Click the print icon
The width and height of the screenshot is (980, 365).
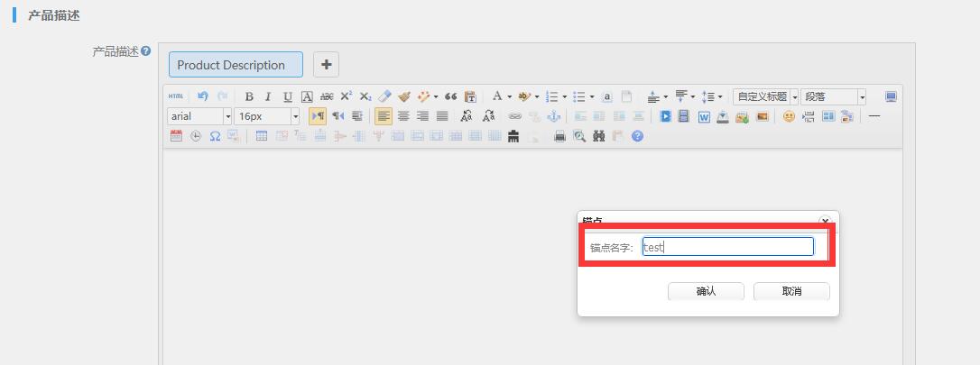pos(559,136)
